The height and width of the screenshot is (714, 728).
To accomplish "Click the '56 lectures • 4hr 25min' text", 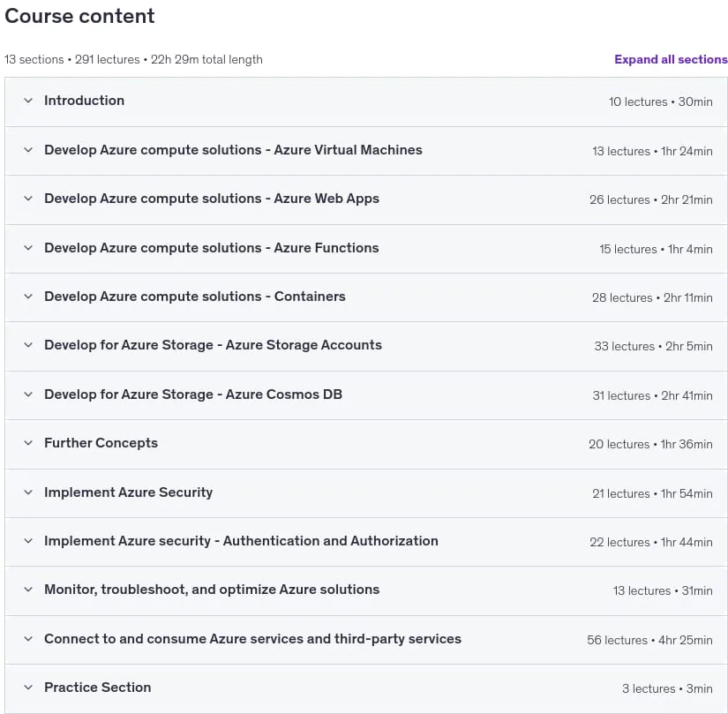I will (x=649, y=640).
